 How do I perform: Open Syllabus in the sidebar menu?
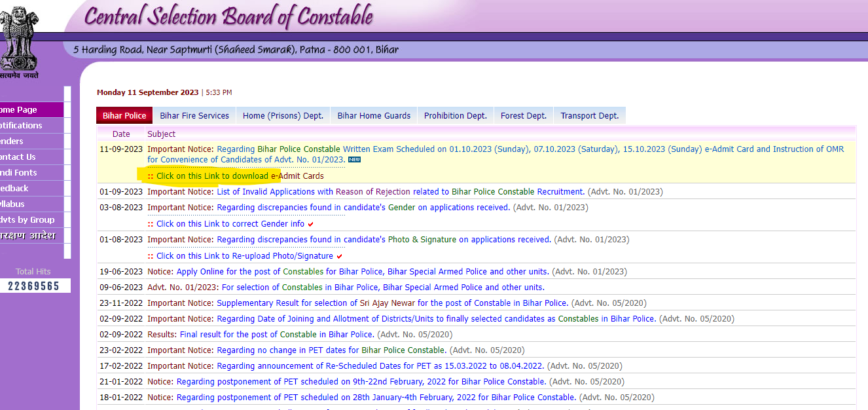[31, 204]
